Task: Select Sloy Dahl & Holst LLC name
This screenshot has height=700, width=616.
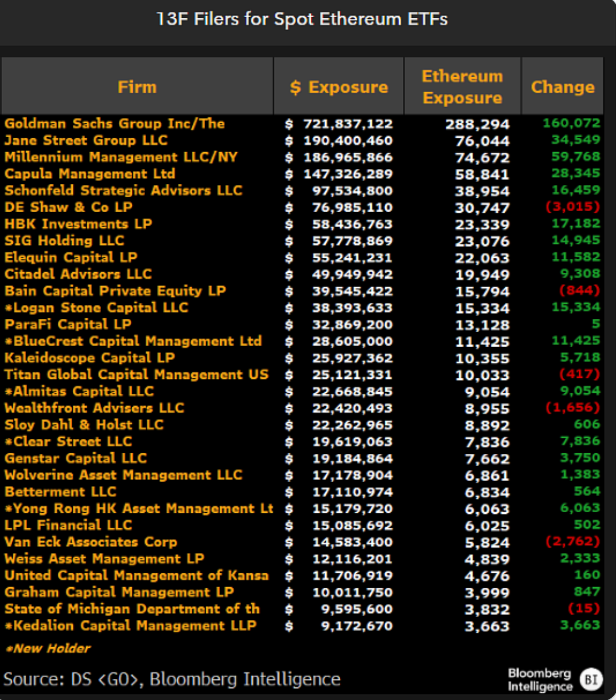Action: point(84,424)
